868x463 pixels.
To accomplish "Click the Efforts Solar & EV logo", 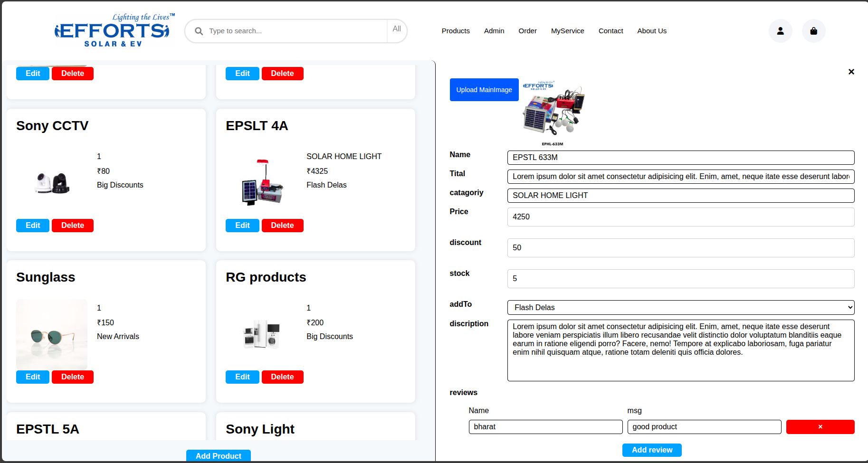I will click(x=113, y=31).
